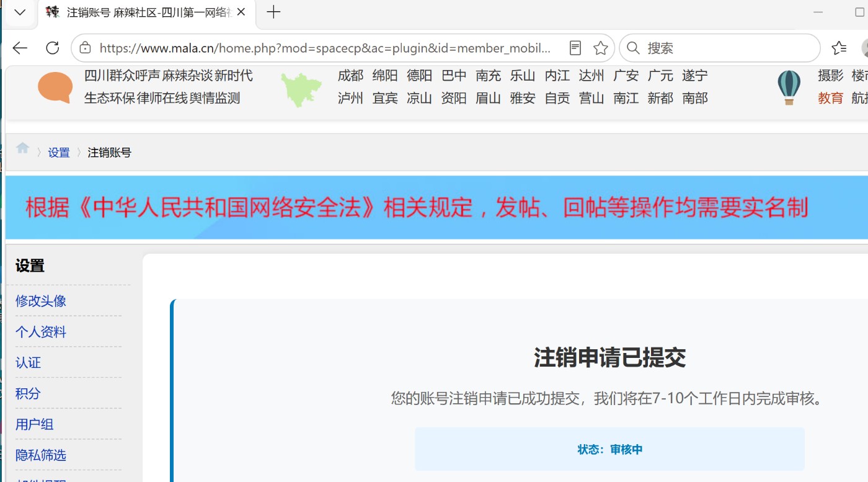Screen dimensions: 868x482
Task: Open a new browser tab
Action: click(x=273, y=12)
